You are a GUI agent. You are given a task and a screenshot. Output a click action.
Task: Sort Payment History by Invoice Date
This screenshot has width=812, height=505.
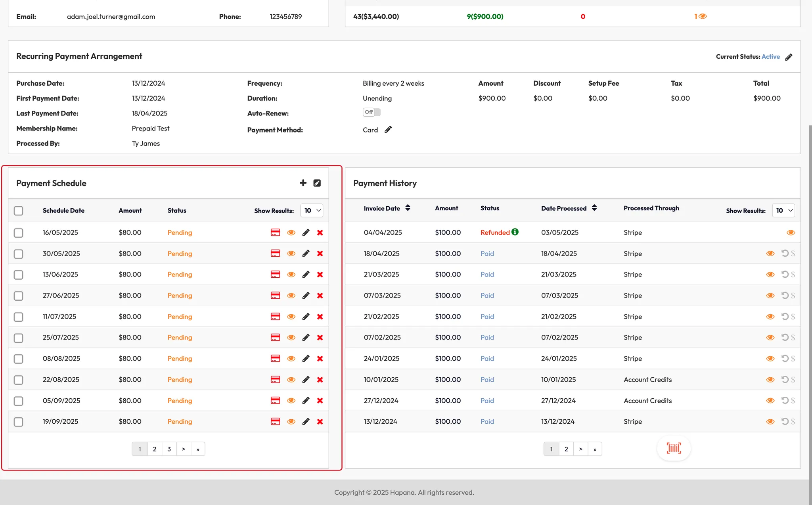pyautogui.click(x=408, y=208)
